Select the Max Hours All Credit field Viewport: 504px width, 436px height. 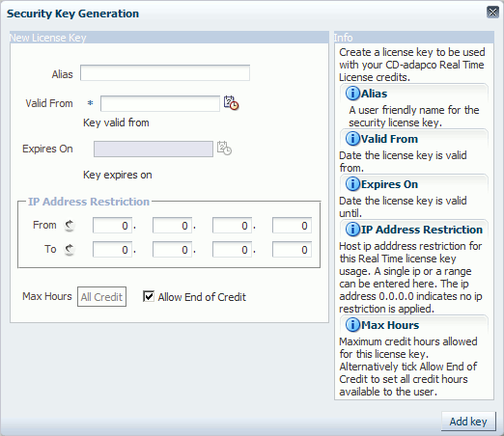click(101, 297)
